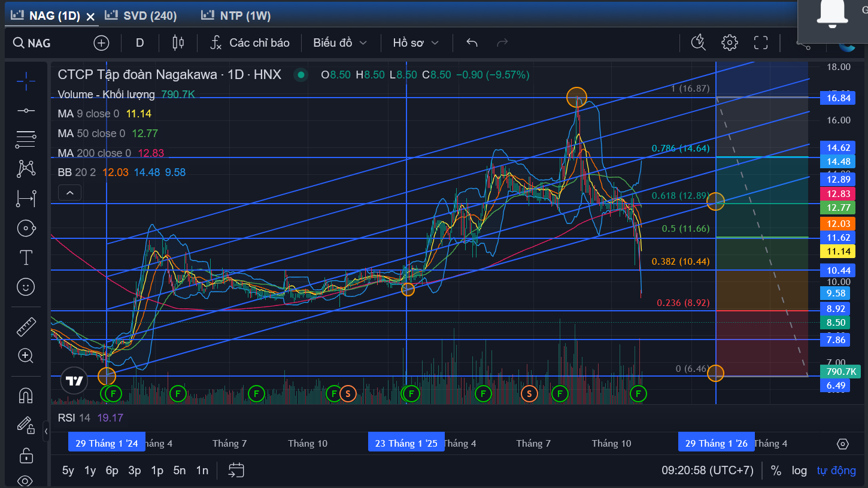Open the forecasting and measurement tools

26,198
